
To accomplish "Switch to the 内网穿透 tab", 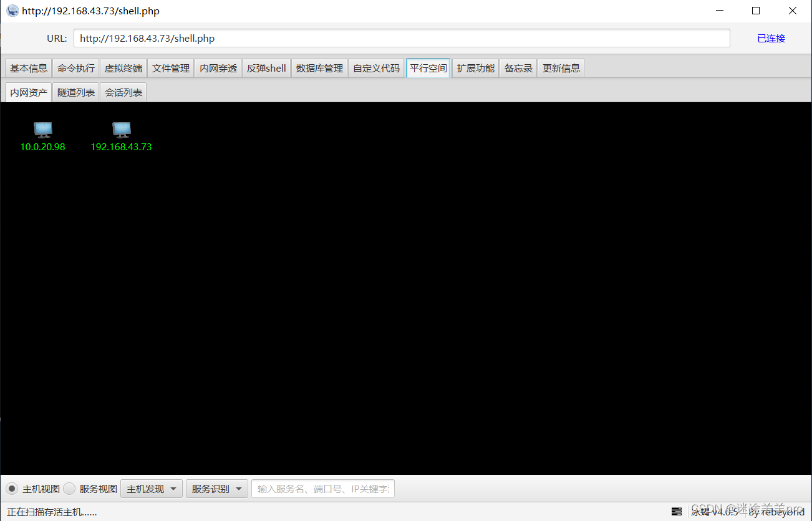I will pos(218,68).
